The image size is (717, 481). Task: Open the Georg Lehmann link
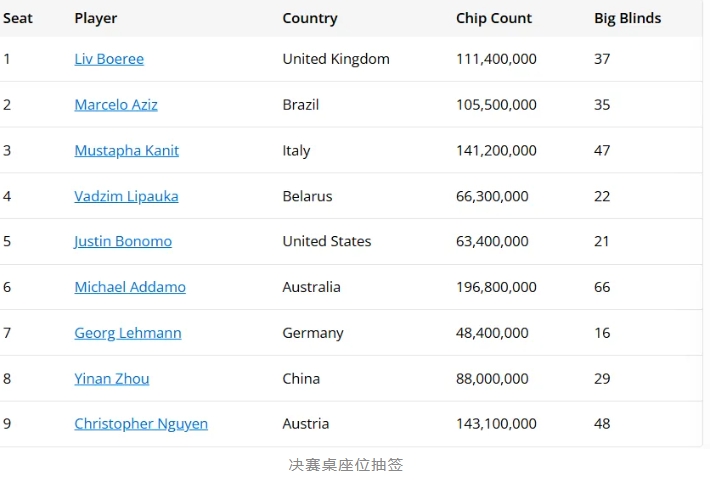point(128,333)
